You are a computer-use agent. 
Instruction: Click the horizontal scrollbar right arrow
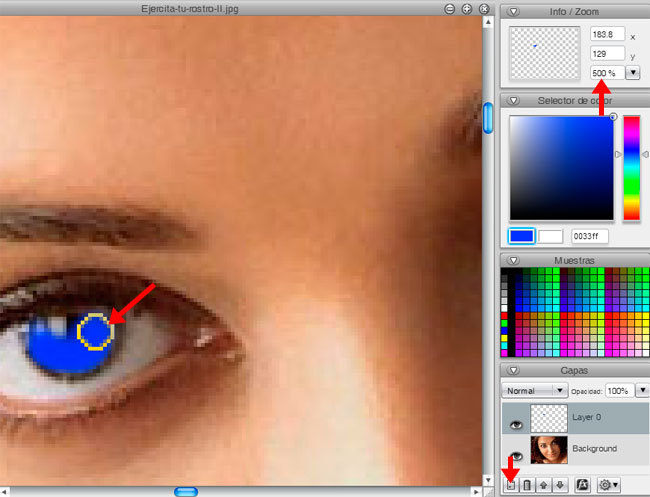pyautogui.click(x=476, y=492)
